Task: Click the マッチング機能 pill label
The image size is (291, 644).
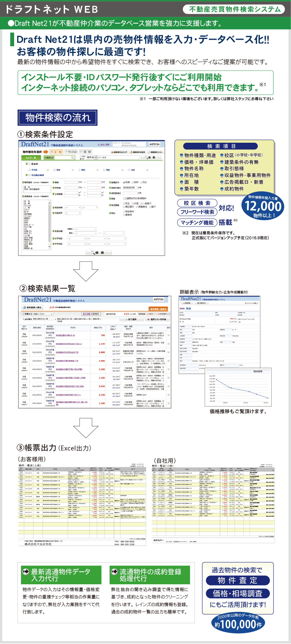Action: [197, 223]
